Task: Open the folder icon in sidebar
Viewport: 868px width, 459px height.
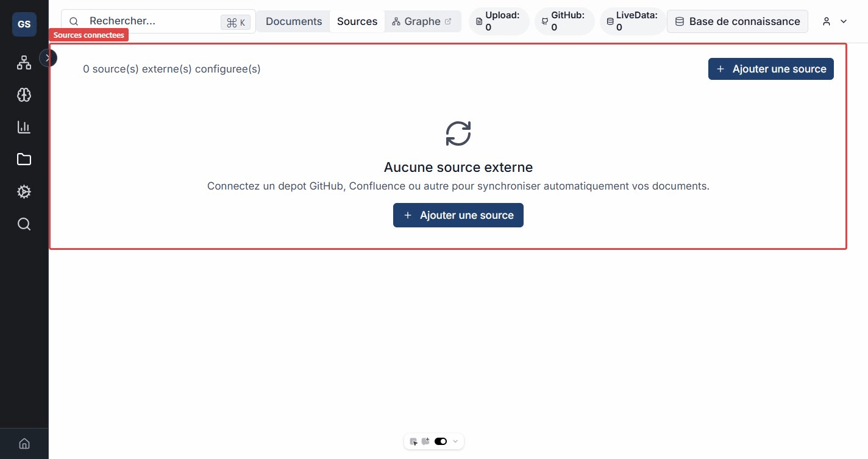Action: click(24, 159)
